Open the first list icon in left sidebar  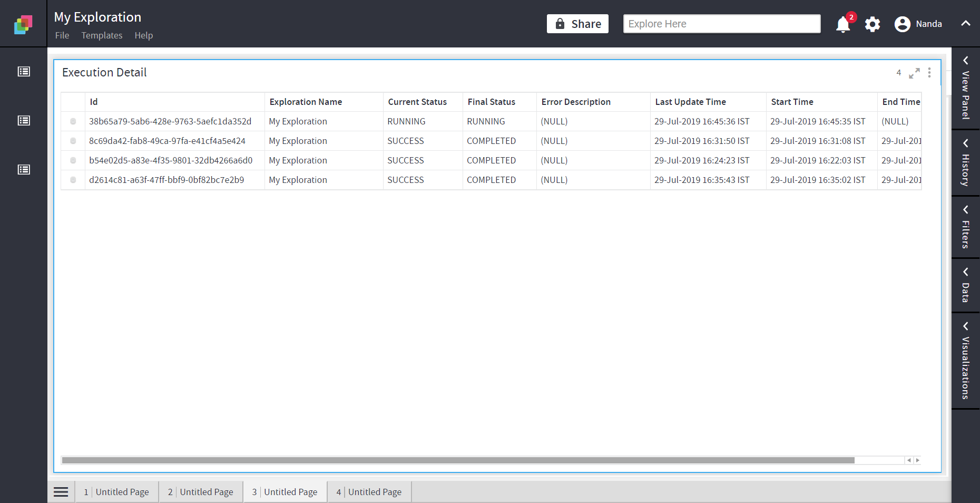(x=24, y=72)
